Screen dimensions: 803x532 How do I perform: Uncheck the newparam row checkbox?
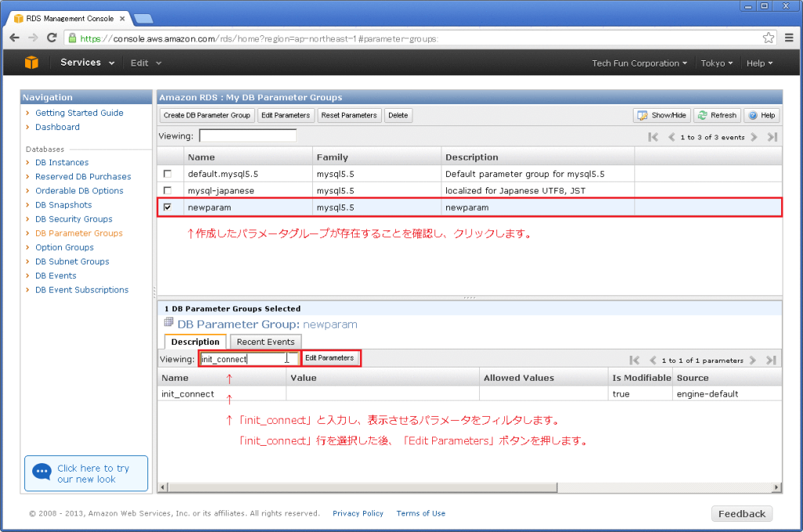[x=168, y=207]
